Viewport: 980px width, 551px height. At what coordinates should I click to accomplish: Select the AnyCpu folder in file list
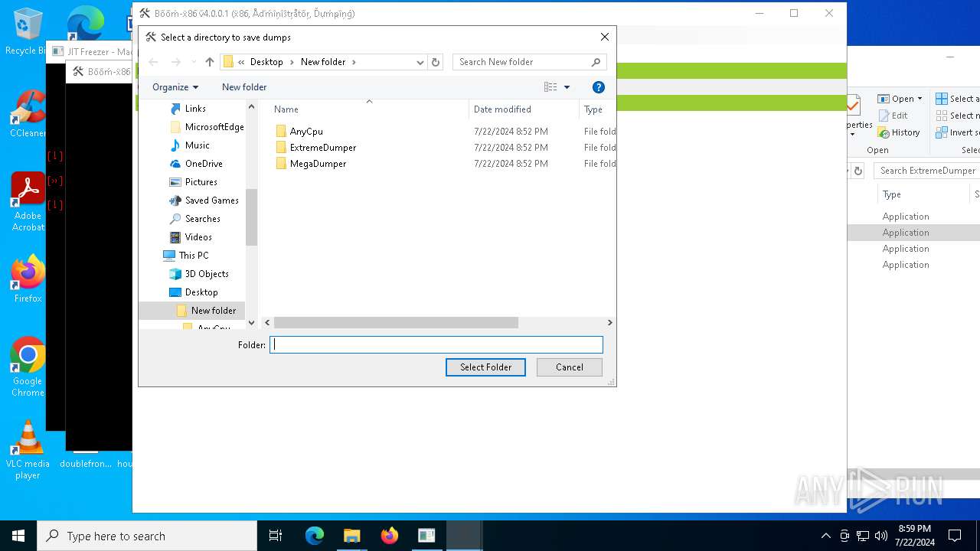point(306,132)
